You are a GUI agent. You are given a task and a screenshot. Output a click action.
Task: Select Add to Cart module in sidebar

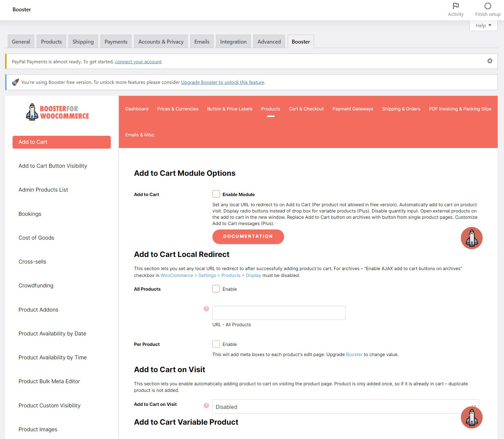[62, 142]
